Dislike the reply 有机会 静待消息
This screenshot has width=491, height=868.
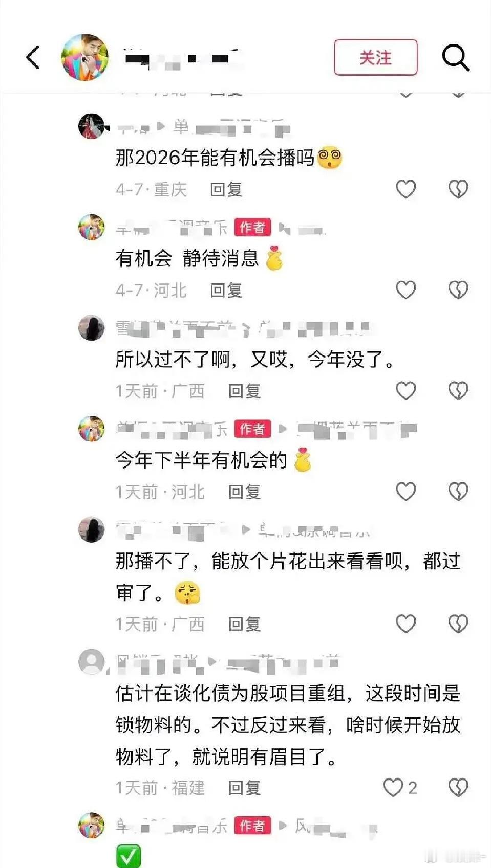point(458,290)
